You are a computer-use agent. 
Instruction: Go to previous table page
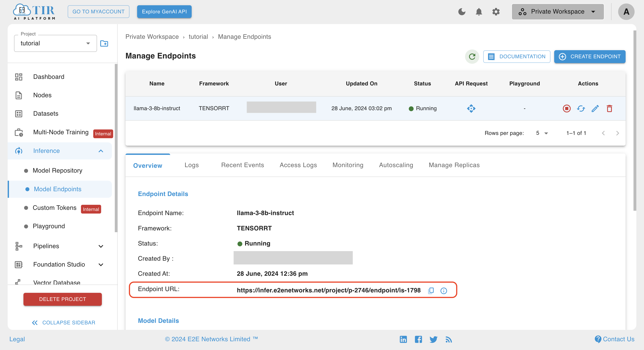(x=603, y=133)
